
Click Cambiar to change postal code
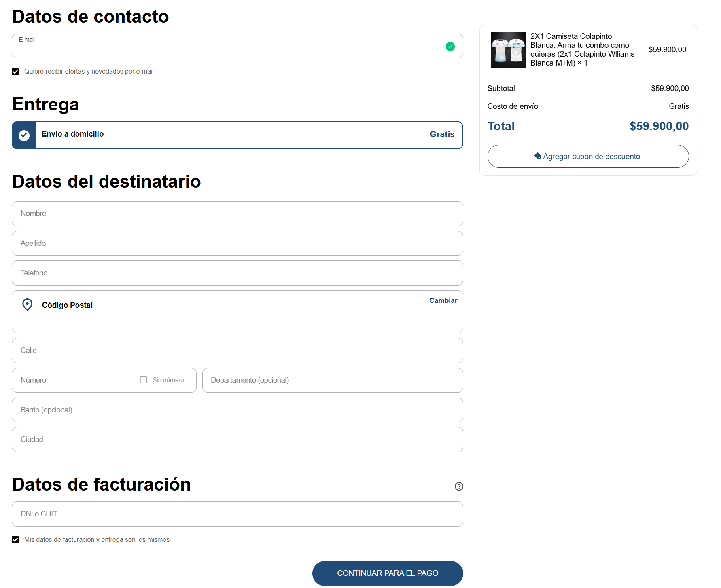click(x=443, y=300)
